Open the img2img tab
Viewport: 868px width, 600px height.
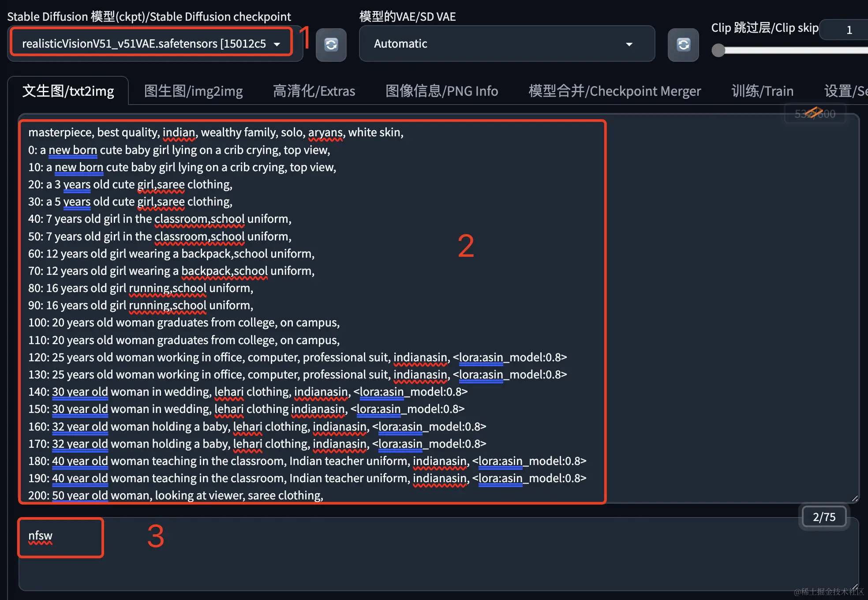pyautogui.click(x=193, y=91)
